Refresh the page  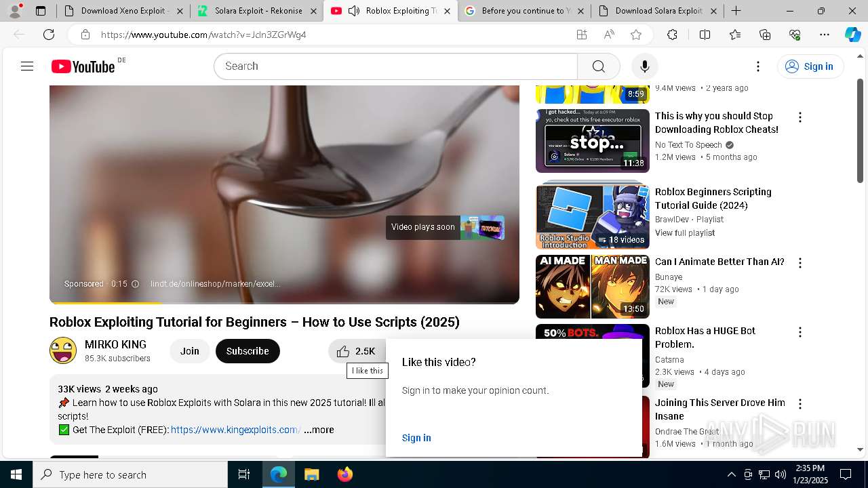pos(49,35)
